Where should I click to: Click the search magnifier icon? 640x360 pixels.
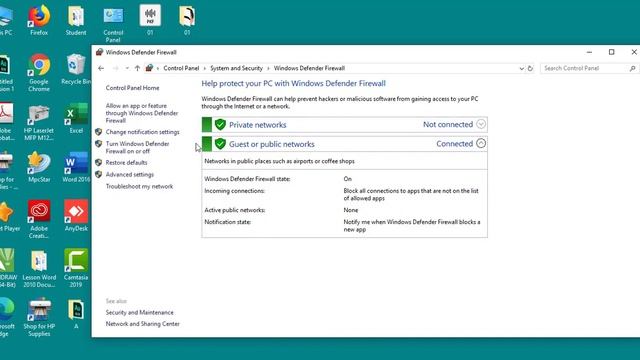(632, 68)
